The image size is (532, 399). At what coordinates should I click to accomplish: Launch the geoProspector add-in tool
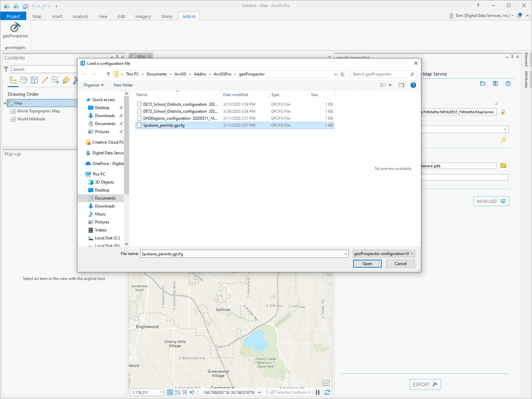15,31
